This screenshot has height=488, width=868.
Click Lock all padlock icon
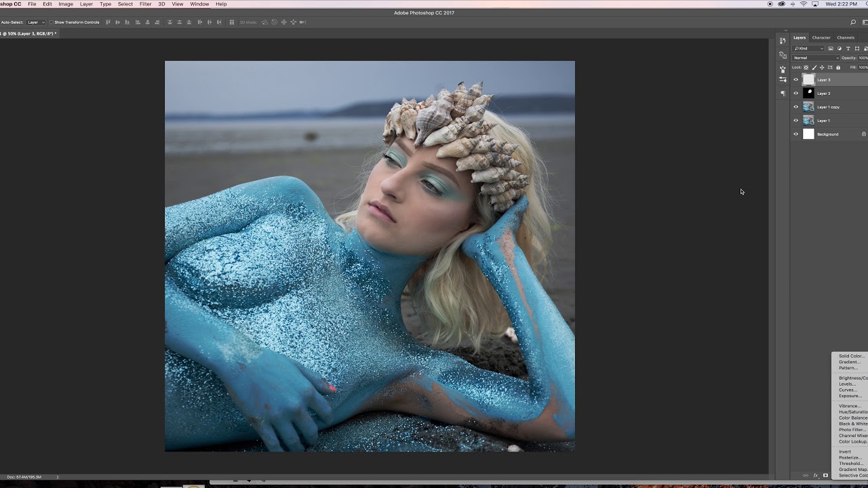[x=838, y=67]
